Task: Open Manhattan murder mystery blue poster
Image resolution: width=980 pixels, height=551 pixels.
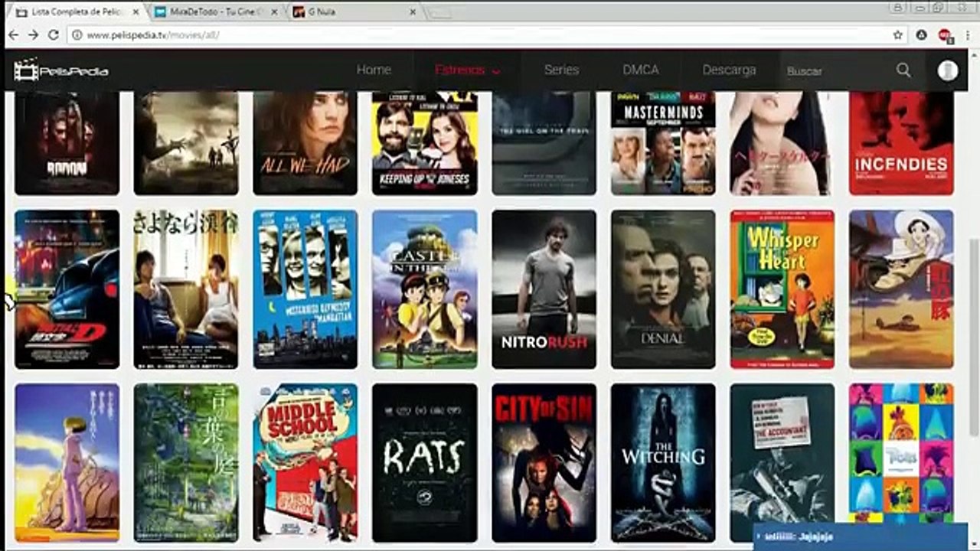Action: point(305,289)
